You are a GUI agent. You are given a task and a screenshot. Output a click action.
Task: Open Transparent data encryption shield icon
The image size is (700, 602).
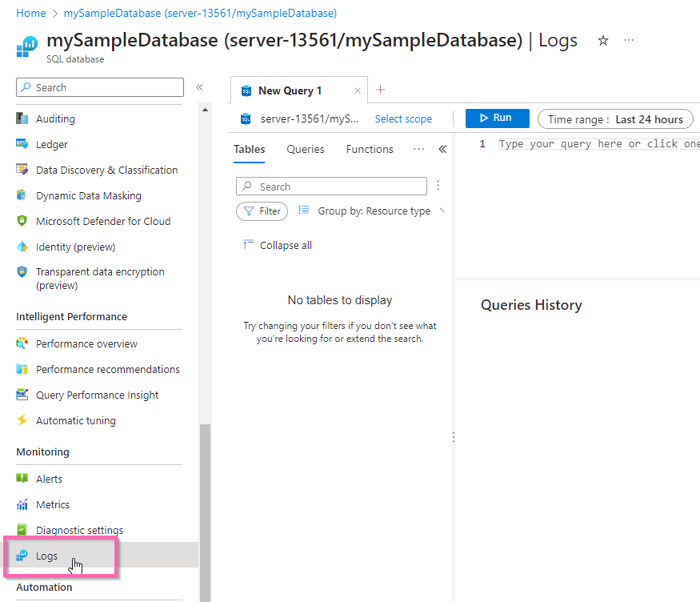[x=22, y=271]
